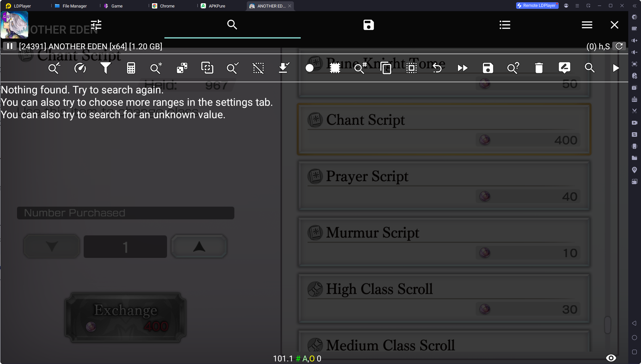Open the number search magnifier with hash
The image size is (641, 364).
click(x=361, y=68)
